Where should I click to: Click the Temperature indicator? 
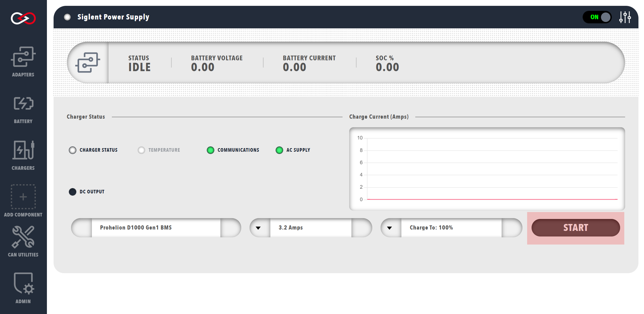[x=141, y=150]
